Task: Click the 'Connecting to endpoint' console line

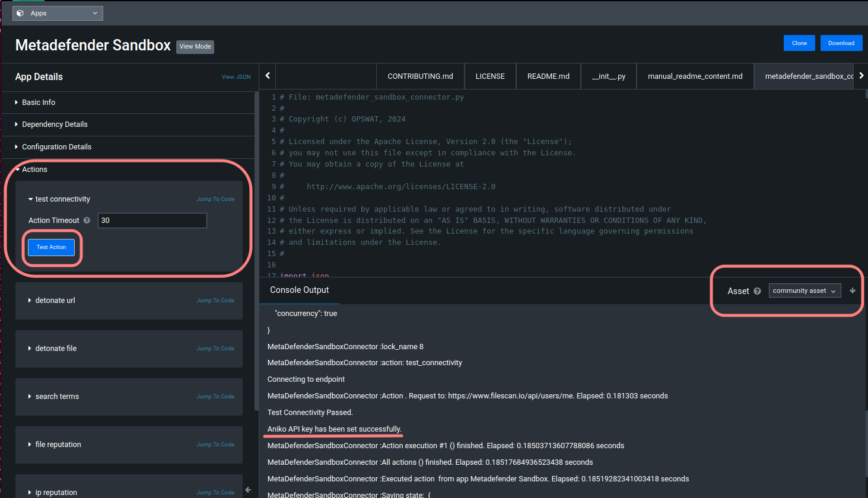Action: click(306, 379)
